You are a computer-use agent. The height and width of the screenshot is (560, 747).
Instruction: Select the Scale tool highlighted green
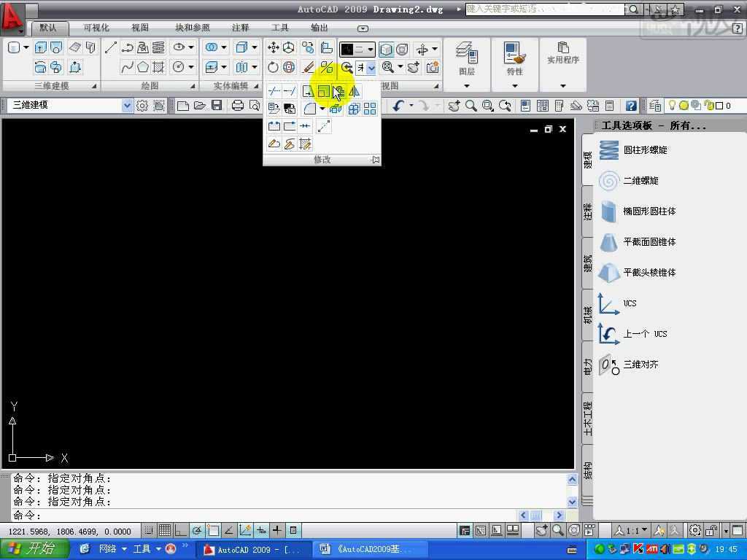pyautogui.click(x=324, y=91)
